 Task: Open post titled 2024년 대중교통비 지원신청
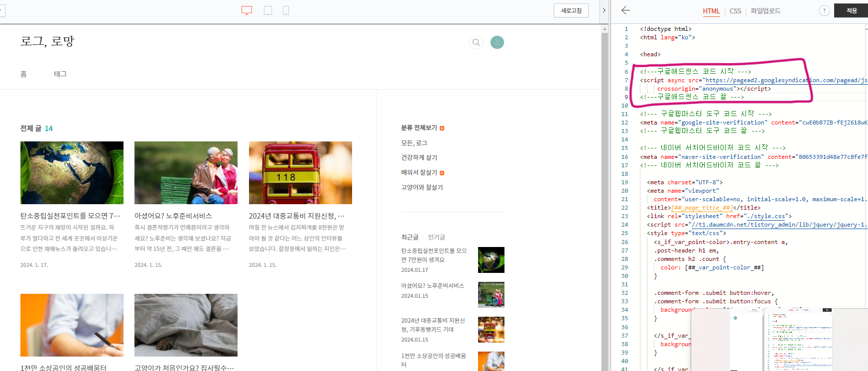(x=297, y=216)
